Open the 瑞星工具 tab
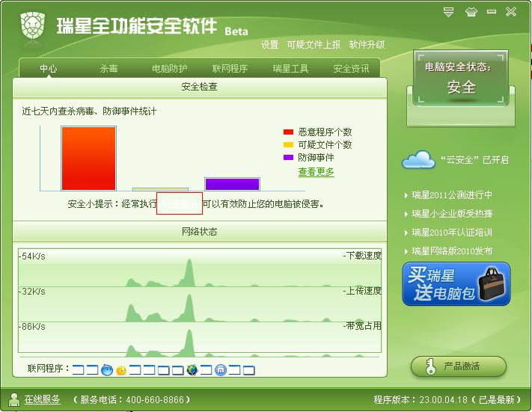The width and height of the screenshot is (532, 412). pos(290,69)
